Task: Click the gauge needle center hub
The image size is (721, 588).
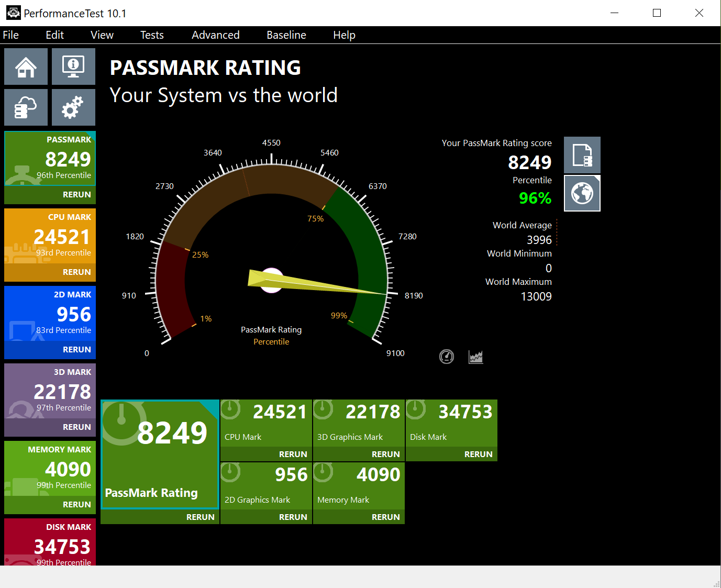Action: [272, 280]
